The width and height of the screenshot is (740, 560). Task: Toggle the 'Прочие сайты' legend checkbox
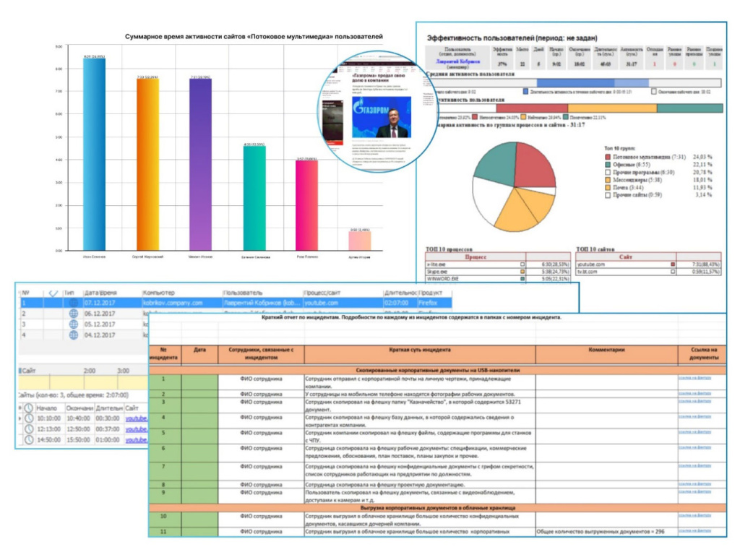point(608,194)
